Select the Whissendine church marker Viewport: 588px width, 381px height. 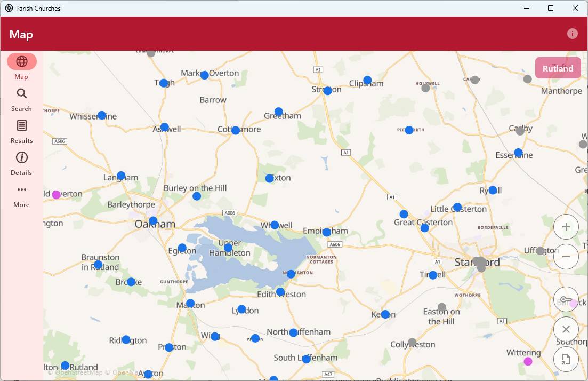102,115
